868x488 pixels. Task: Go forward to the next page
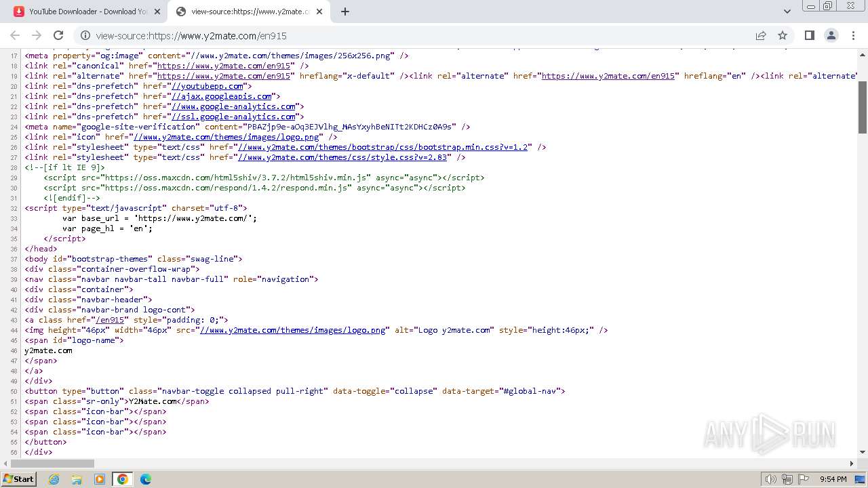tap(37, 35)
